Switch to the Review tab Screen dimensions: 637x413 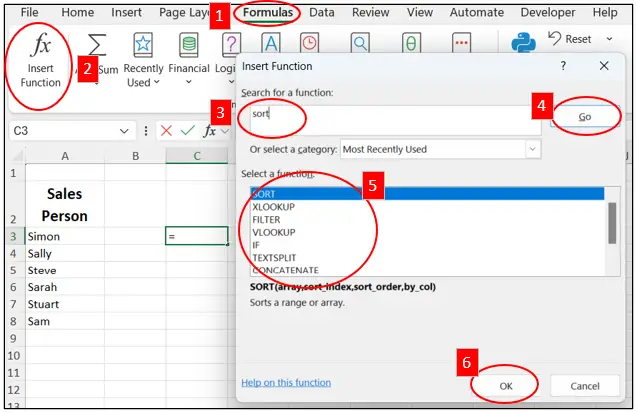point(370,12)
